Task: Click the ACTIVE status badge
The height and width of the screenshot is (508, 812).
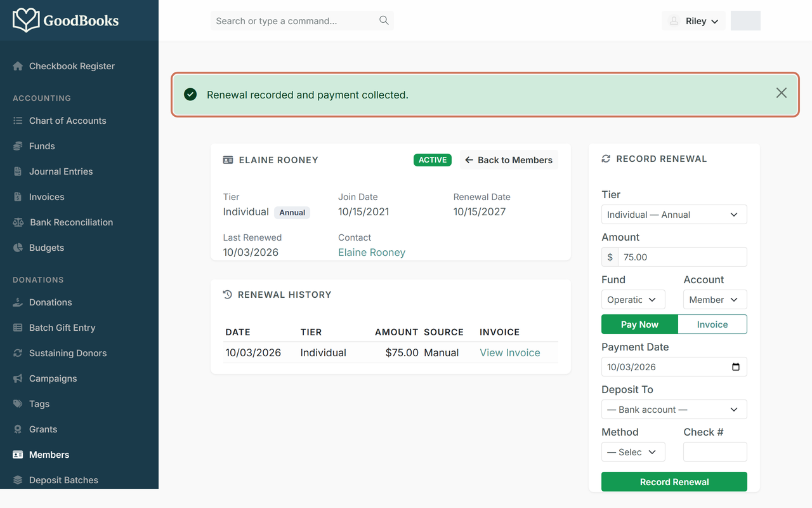Action: (433, 160)
